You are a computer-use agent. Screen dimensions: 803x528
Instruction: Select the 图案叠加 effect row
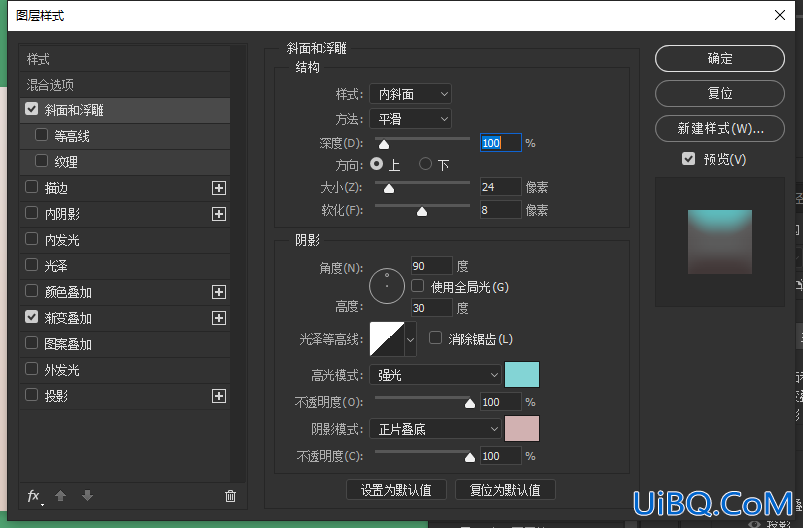125,344
